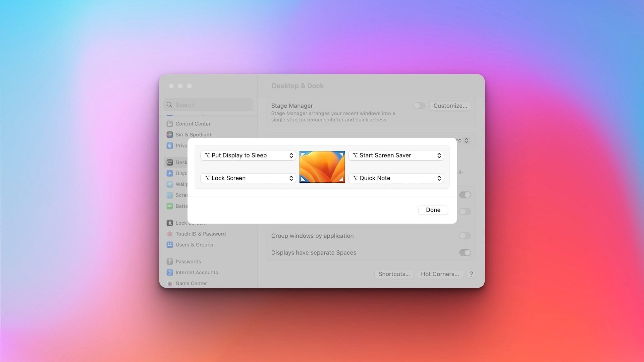Open the Quick Note corner dropdown
The image size is (644, 362).
pos(396,178)
